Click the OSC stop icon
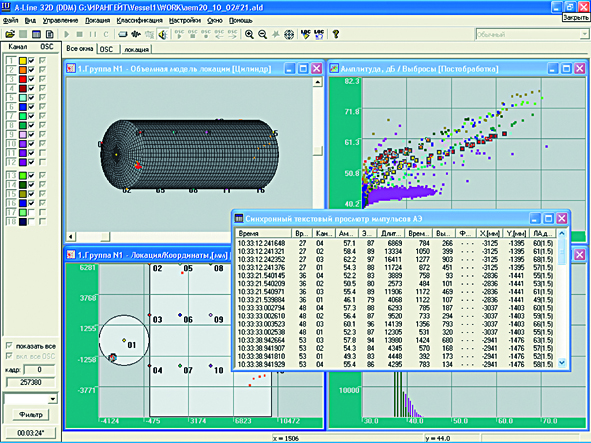Image resolution: width=591 pixels, height=443 pixels. [x=193, y=34]
